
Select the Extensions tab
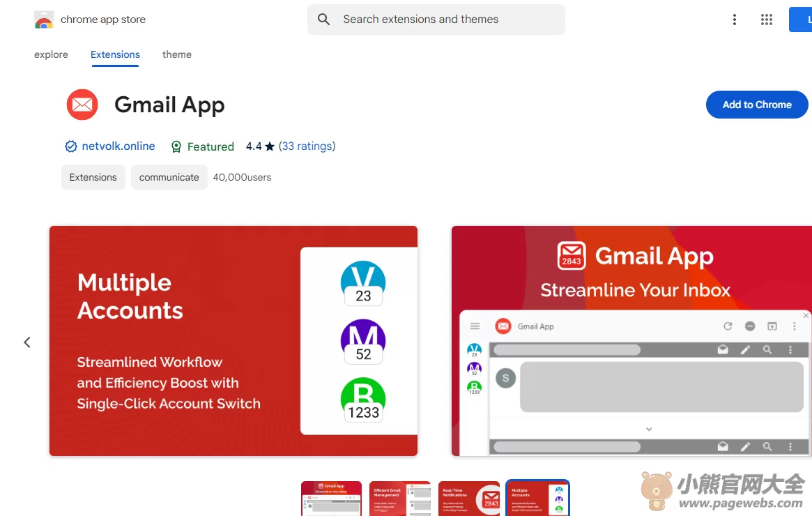pos(115,54)
